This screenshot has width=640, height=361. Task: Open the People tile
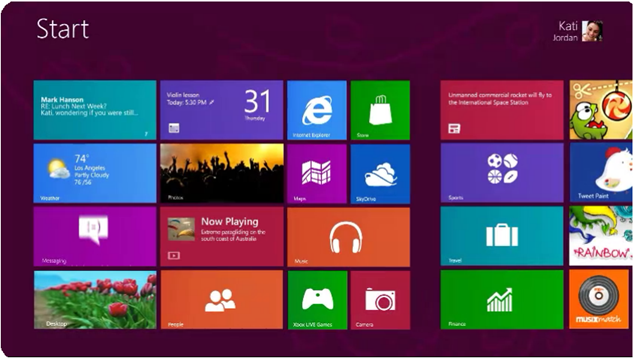222,300
